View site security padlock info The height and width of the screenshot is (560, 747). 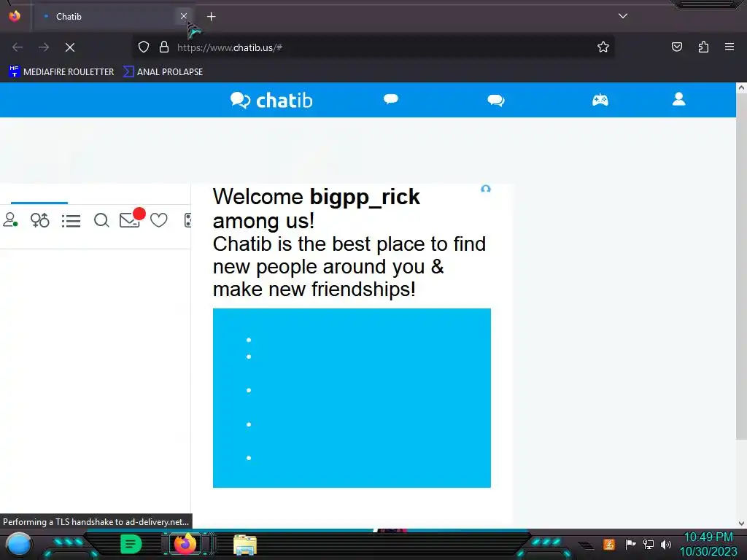[164, 47]
